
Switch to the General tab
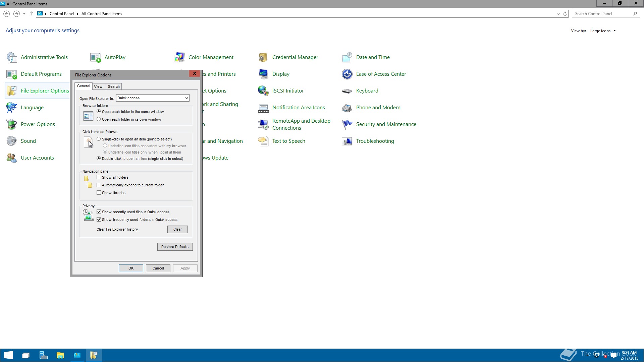pyautogui.click(x=84, y=86)
